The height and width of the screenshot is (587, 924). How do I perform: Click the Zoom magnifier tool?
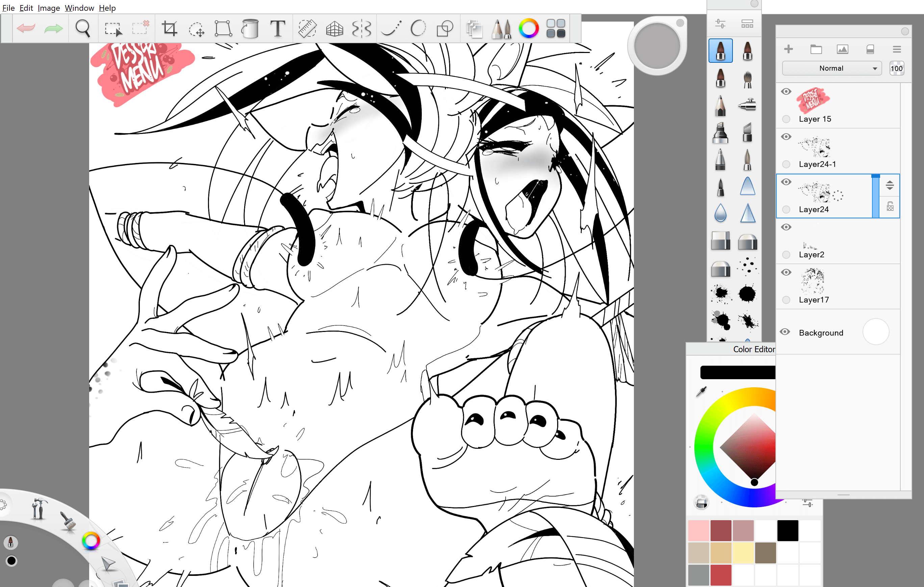[82, 29]
